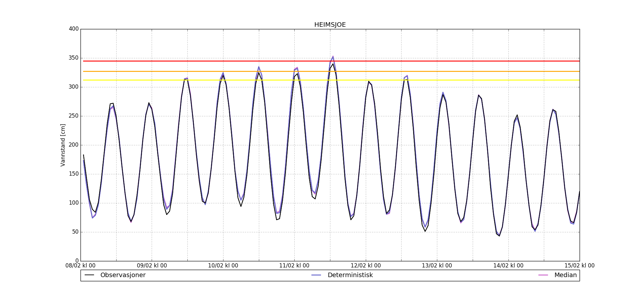Select the Observasjoner legend entry
Image resolution: width=644 pixels, height=290 pixels.
[x=115, y=275]
